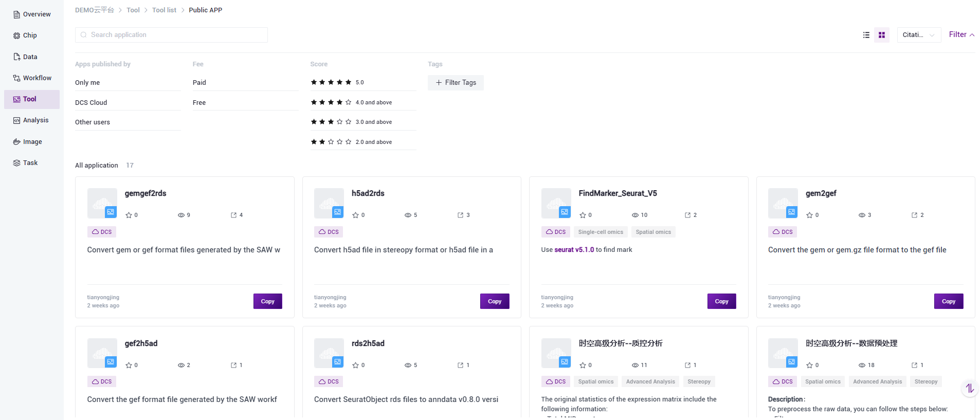Click the views eye icon on gemgef2rds
The height and width of the screenshot is (420, 980).
coord(181,215)
